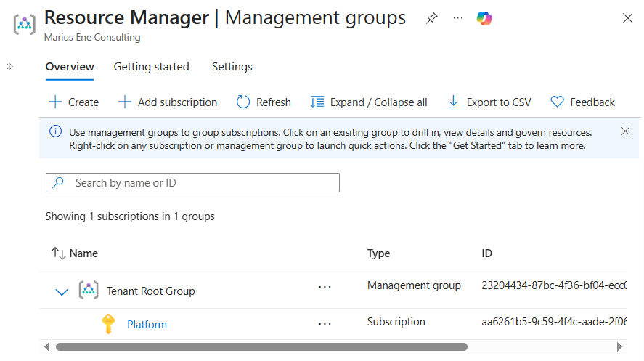Select the Overview tab
Screen dimensions: 644x361
(70, 67)
